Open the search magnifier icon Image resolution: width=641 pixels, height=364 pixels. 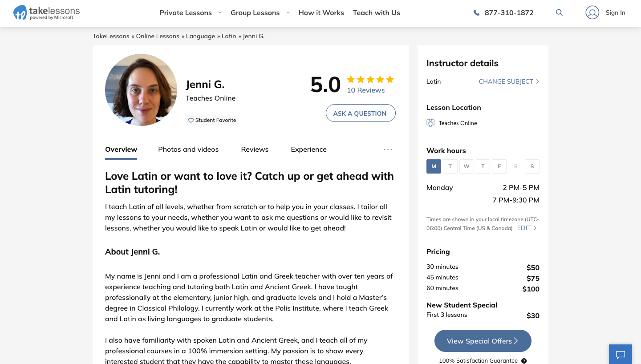[x=559, y=13]
